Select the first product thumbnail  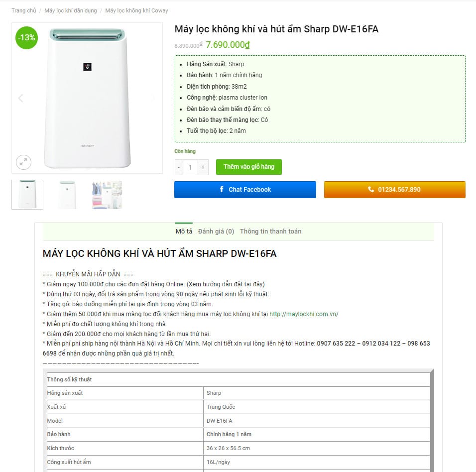tap(27, 195)
